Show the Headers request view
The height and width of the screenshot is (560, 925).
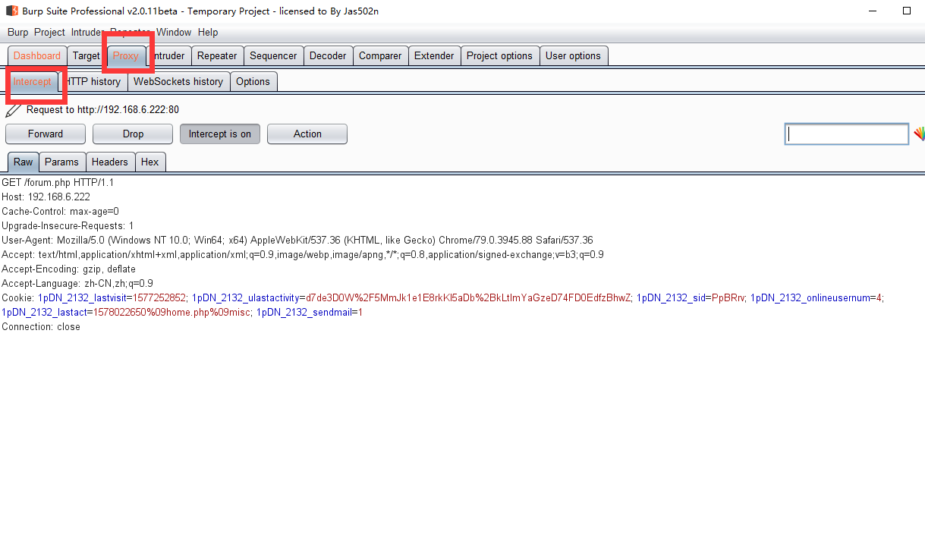(110, 162)
